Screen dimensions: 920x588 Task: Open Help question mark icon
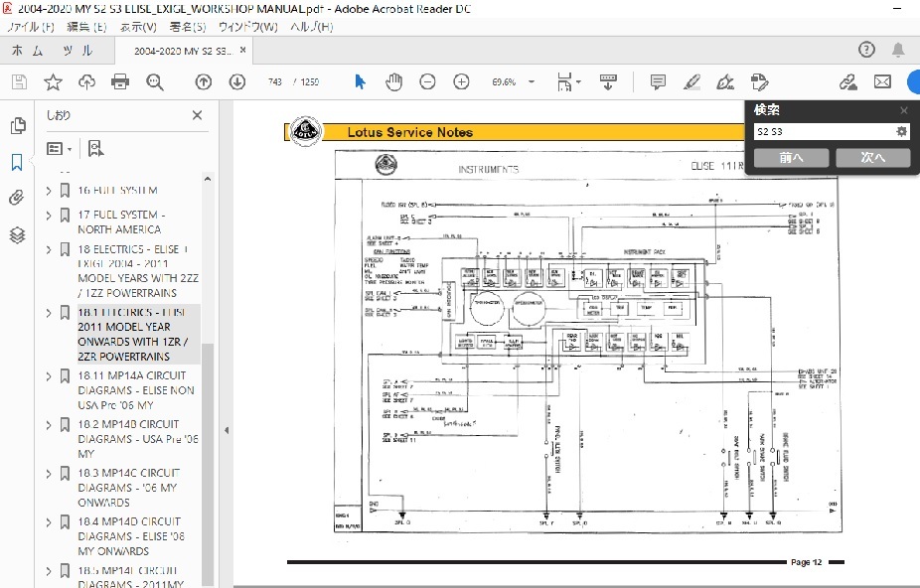click(866, 50)
